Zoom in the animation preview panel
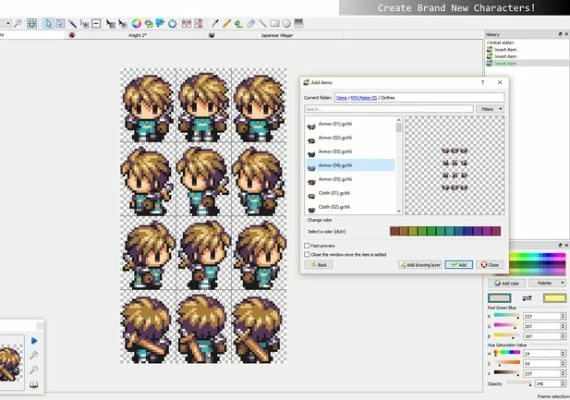 (x=34, y=355)
